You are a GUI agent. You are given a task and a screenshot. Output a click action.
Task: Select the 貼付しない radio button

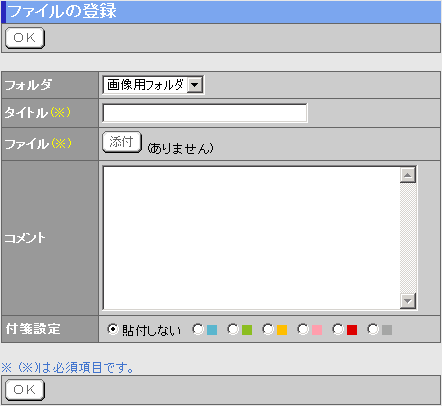click(x=113, y=329)
